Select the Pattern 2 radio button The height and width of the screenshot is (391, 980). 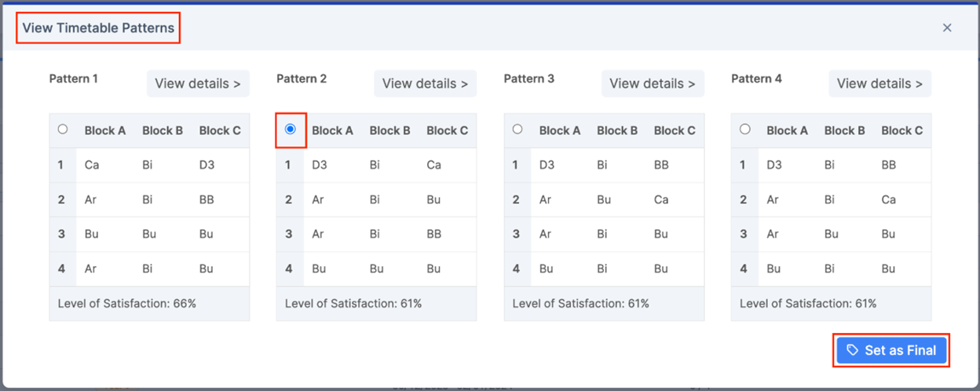[291, 130]
